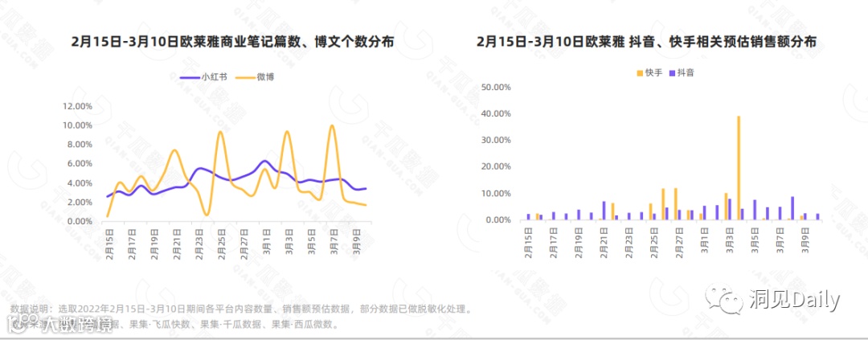Select the 40.00% y-axis label
The height and width of the screenshot is (340, 868).
(x=497, y=113)
